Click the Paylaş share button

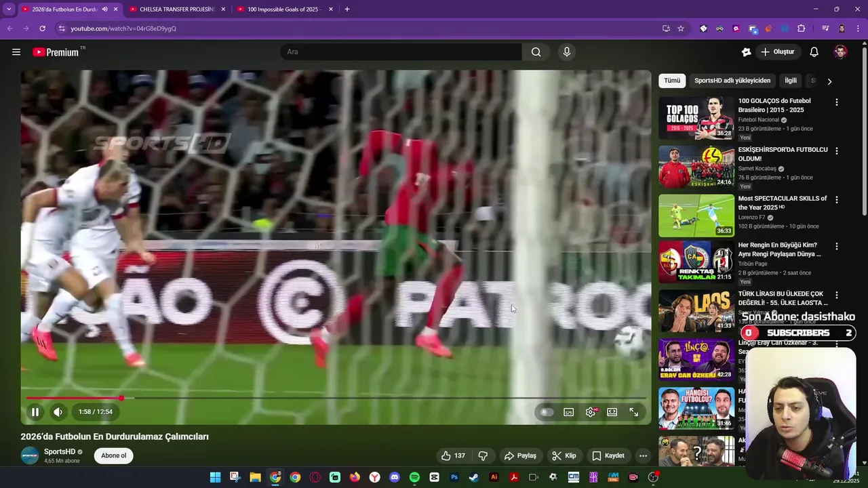[x=520, y=455]
